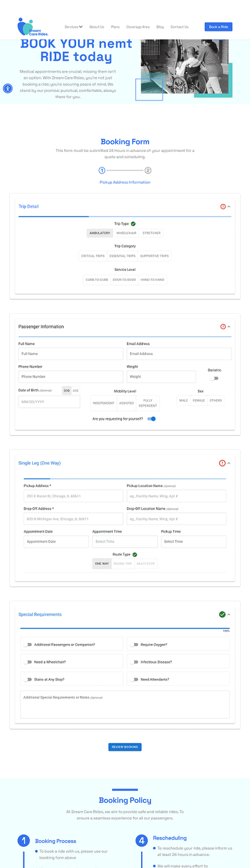
Task: Collapse the Passenger Information section chevron
Action: pyautogui.click(x=229, y=327)
